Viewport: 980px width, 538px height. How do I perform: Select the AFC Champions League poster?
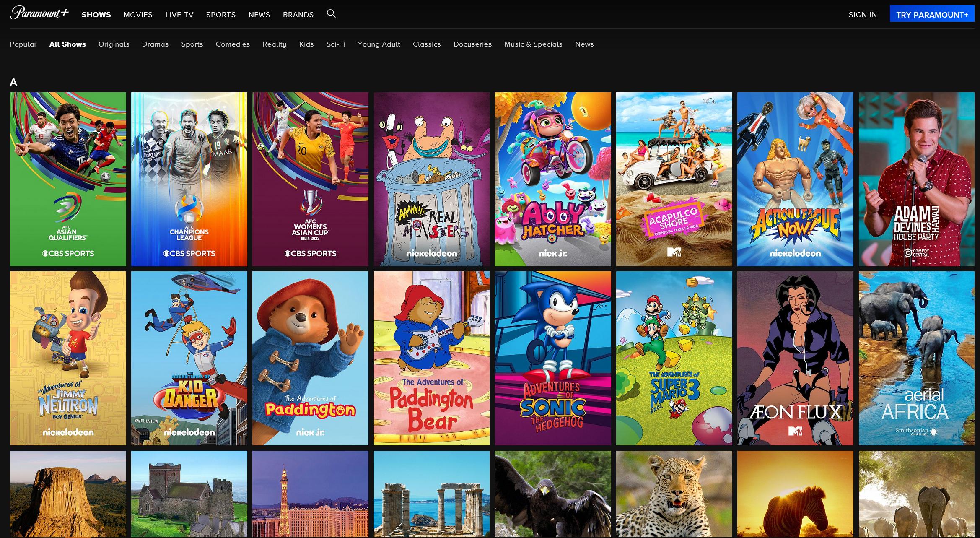pos(189,179)
